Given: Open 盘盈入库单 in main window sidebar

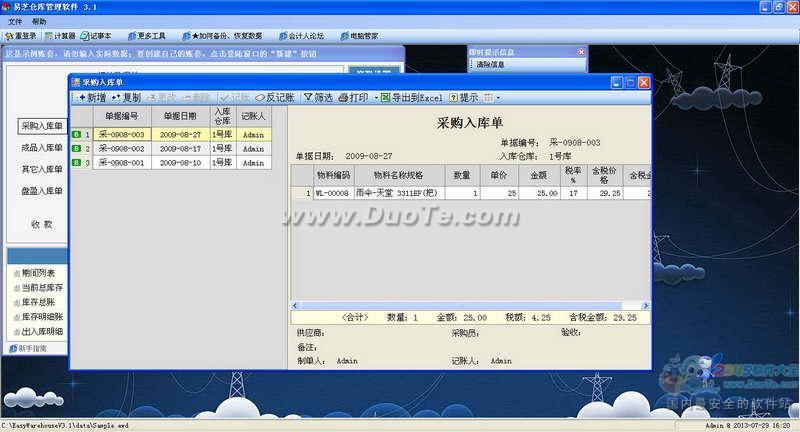Looking at the screenshot, I should click(x=42, y=191).
